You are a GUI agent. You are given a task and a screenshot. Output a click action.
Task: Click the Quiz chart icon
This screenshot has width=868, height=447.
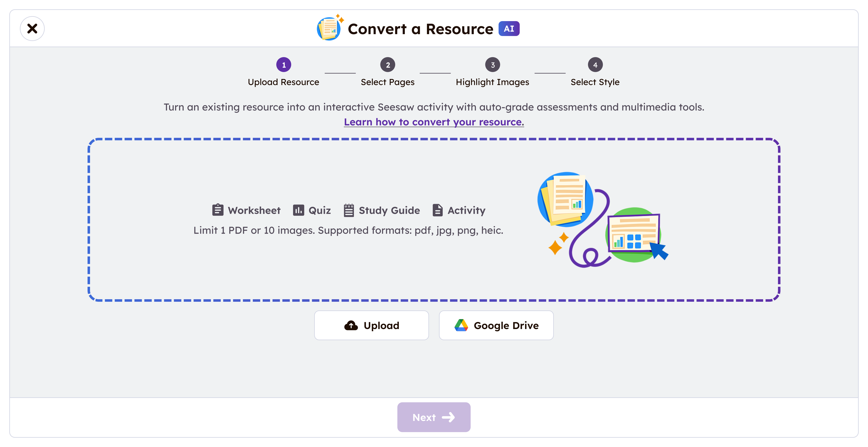[x=298, y=210]
